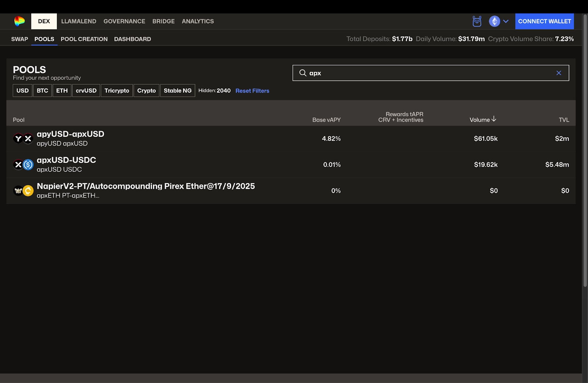Screen dimensions: 588x383
Task: Open the llama mascot icon
Action: coord(477,21)
